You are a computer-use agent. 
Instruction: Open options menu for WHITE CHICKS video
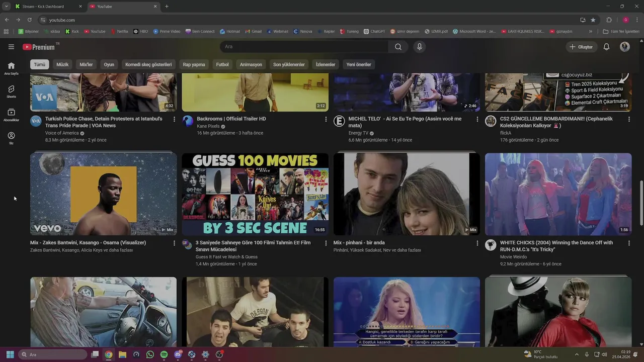tap(629, 243)
